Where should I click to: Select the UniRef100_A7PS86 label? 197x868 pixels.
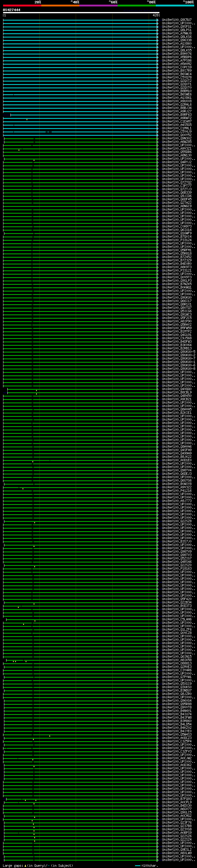176,61
